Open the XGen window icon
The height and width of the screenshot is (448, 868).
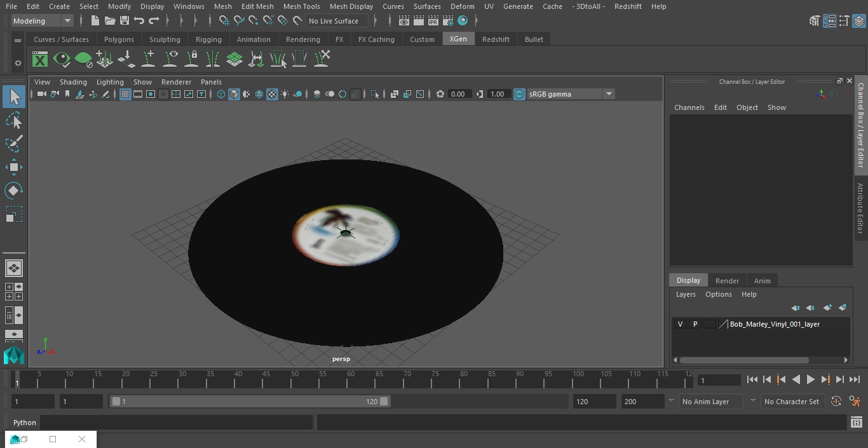point(40,60)
